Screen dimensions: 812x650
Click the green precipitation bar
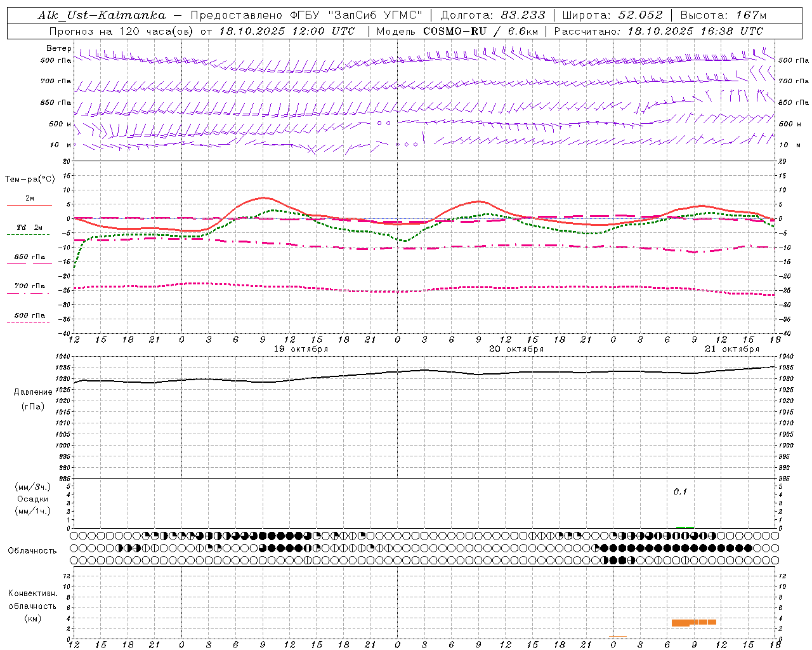pyautogui.click(x=685, y=527)
